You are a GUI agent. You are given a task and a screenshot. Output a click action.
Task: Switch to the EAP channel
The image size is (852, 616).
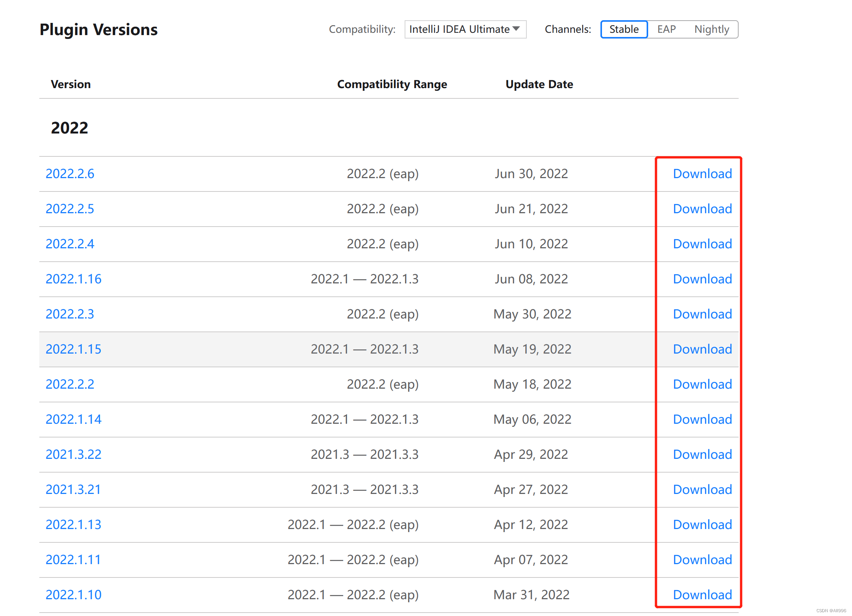[666, 29]
